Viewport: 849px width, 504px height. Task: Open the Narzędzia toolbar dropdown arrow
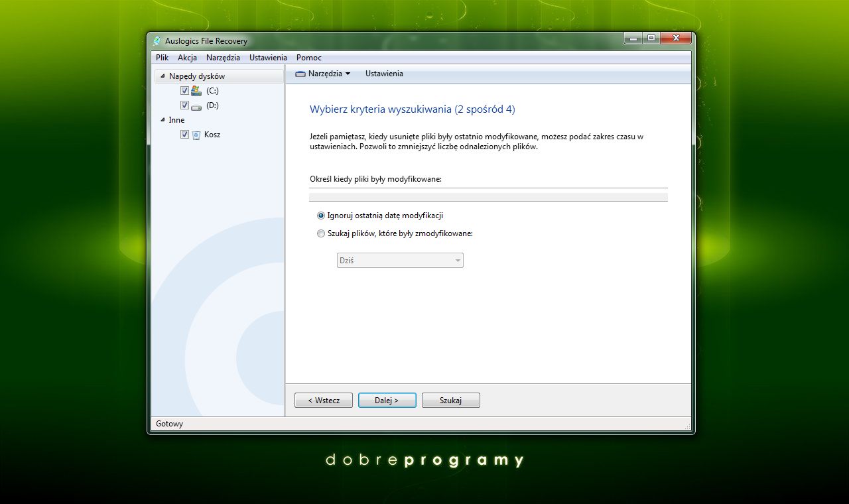pos(348,74)
